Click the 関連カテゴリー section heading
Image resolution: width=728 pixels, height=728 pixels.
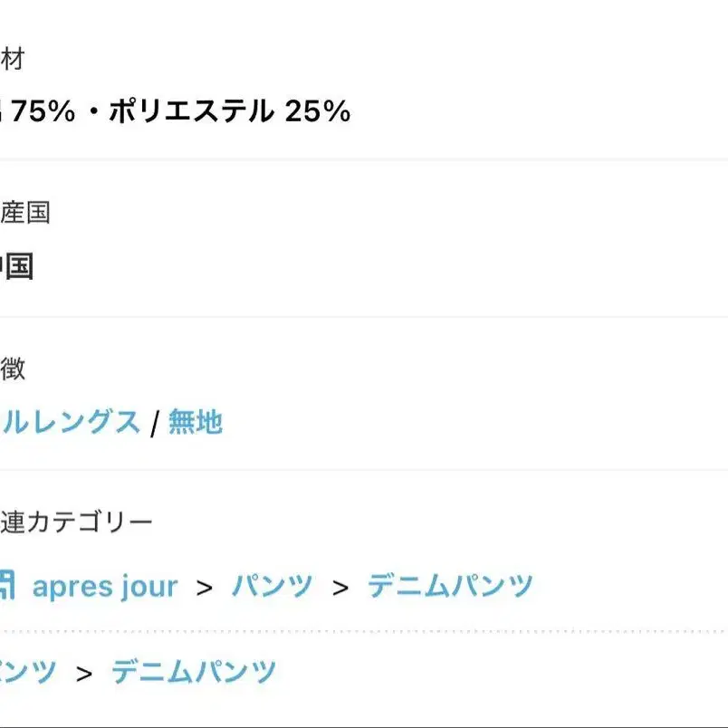(76, 522)
